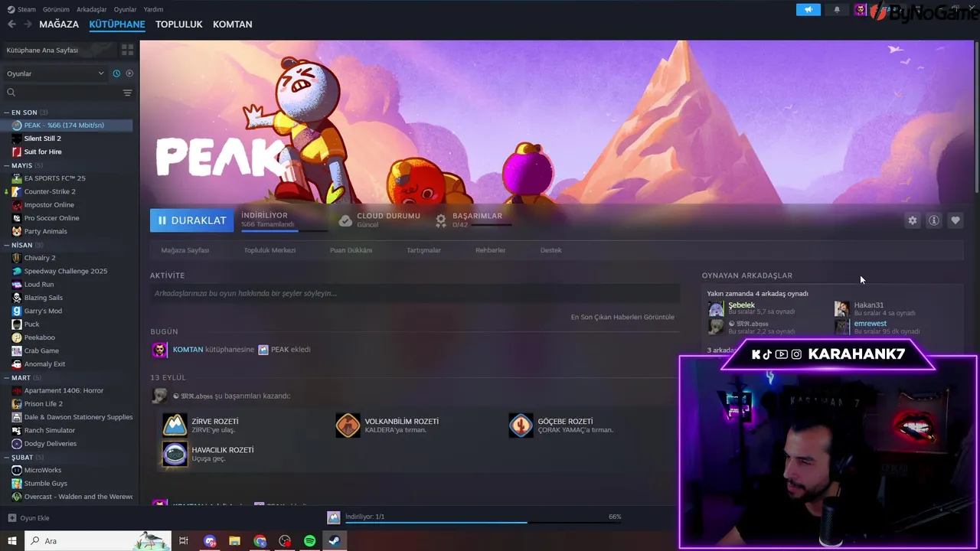
Task: Click Crab Game icon
Action: [17, 350]
